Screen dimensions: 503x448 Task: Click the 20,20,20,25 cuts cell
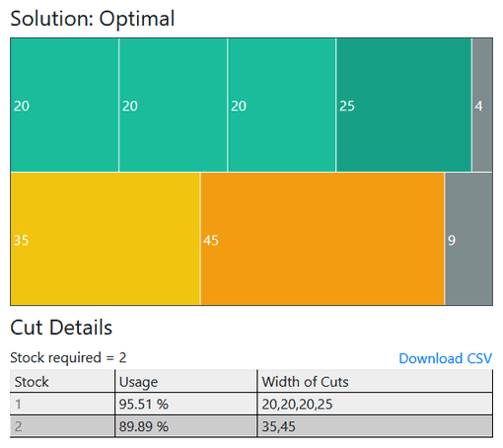pos(375,404)
